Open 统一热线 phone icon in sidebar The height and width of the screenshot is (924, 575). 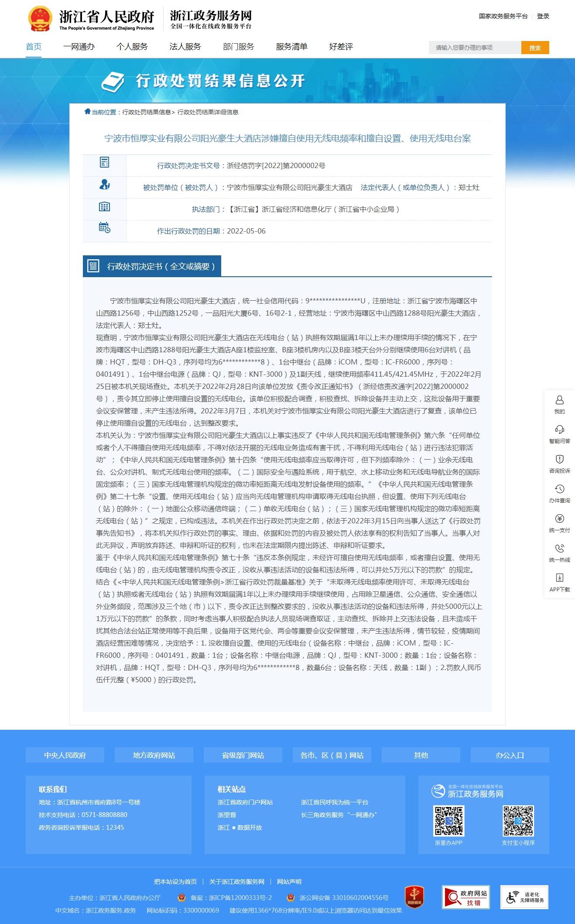(559, 548)
